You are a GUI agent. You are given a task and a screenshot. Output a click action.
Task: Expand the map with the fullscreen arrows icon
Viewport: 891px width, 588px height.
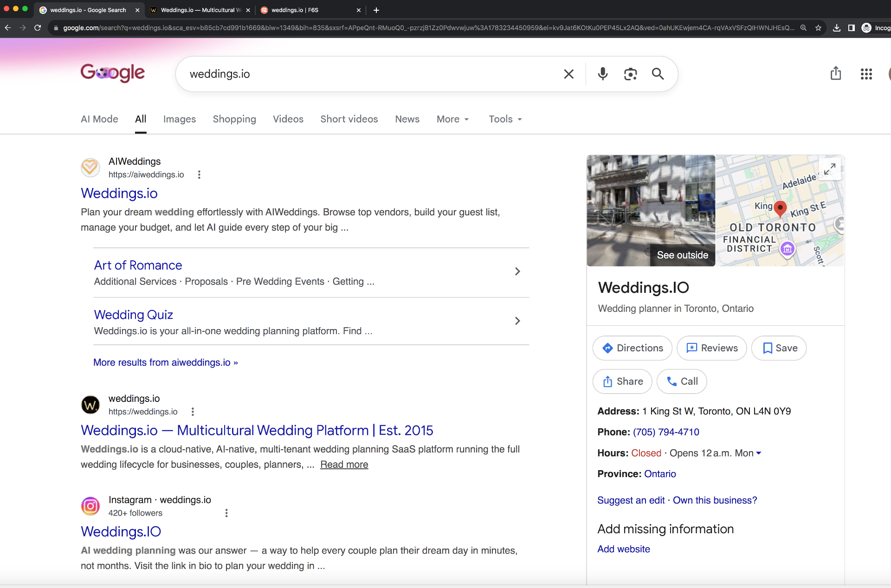[830, 168]
